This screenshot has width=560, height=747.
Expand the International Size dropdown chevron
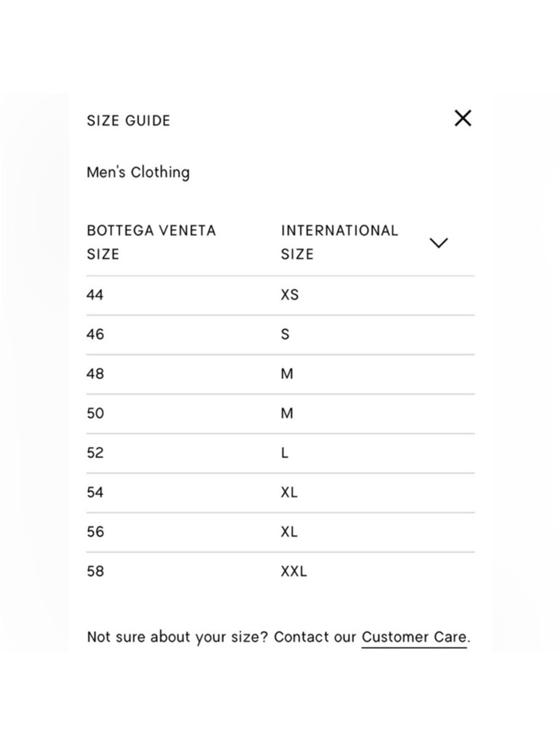[x=438, y=243]
